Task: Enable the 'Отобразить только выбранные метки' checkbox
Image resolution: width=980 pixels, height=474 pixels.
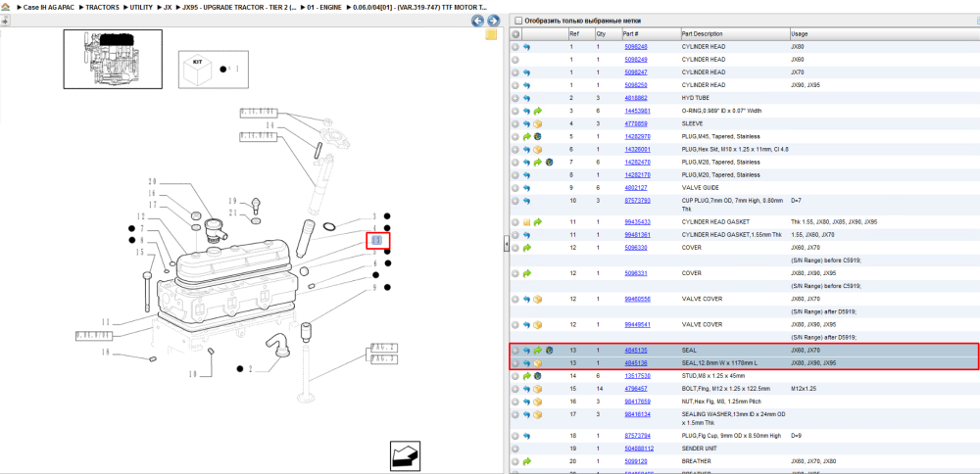Action: tap(517, 21)
